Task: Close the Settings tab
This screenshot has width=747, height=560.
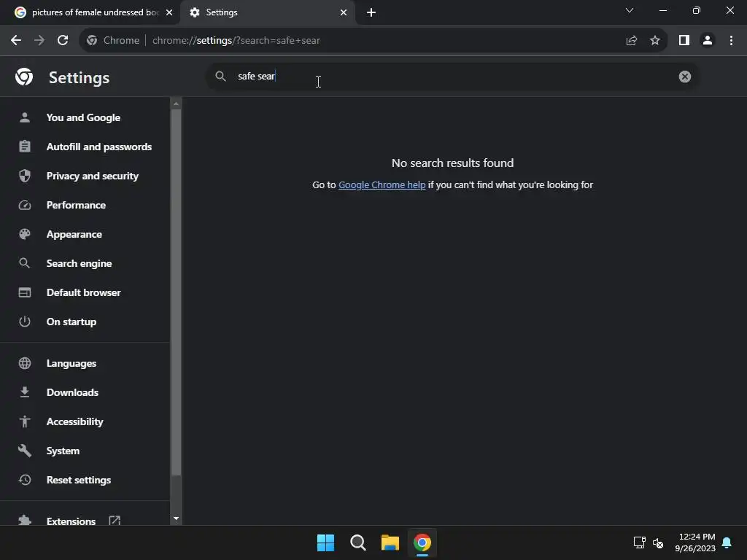Action: 344,12
